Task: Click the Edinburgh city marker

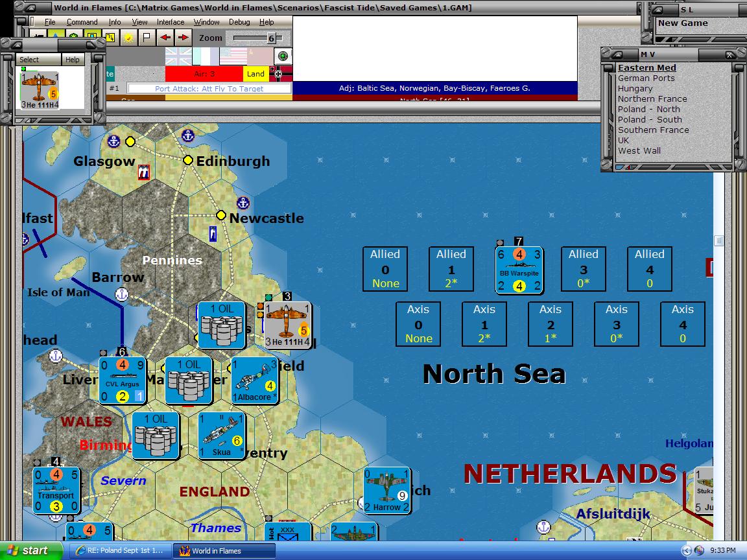Action: (x=187, y=160)
